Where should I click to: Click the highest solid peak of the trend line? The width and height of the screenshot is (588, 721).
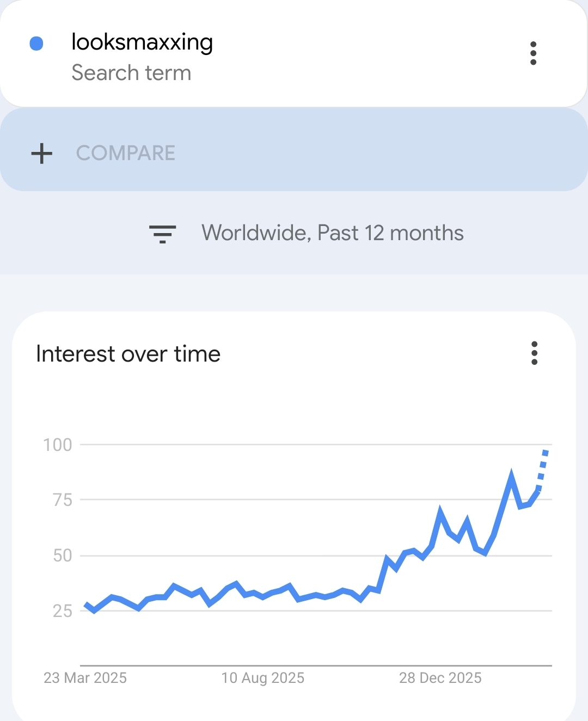tap(511, 474)
